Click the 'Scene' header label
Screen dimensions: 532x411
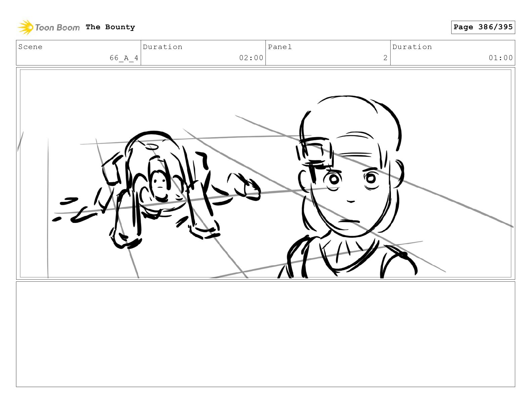[x=30, y=47]
